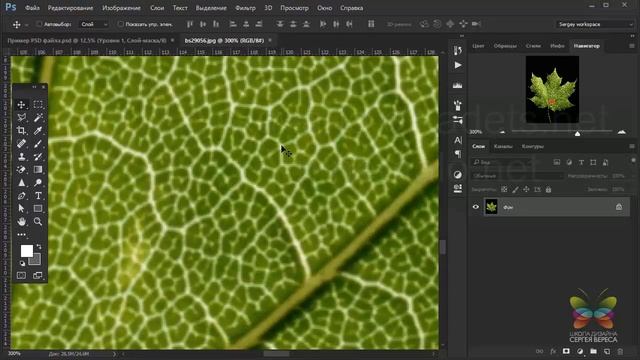Switch to the Каналы tab
640x360 pixels.
tap(503, 146)
